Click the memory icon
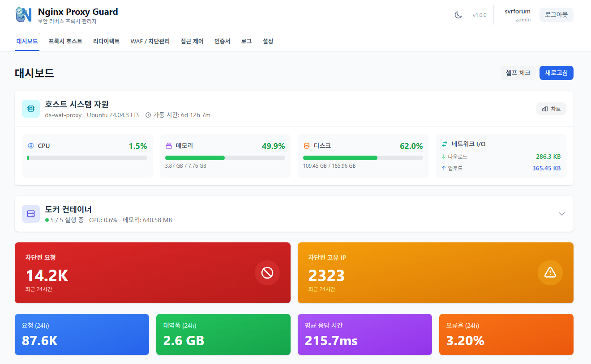591x364 pixels. [x=169, y=146]
